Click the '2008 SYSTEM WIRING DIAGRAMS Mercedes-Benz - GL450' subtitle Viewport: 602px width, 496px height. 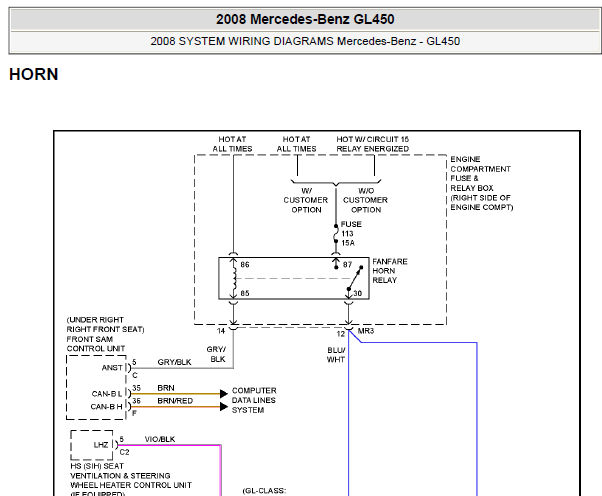pyautogui.click(x=305, y=41)
